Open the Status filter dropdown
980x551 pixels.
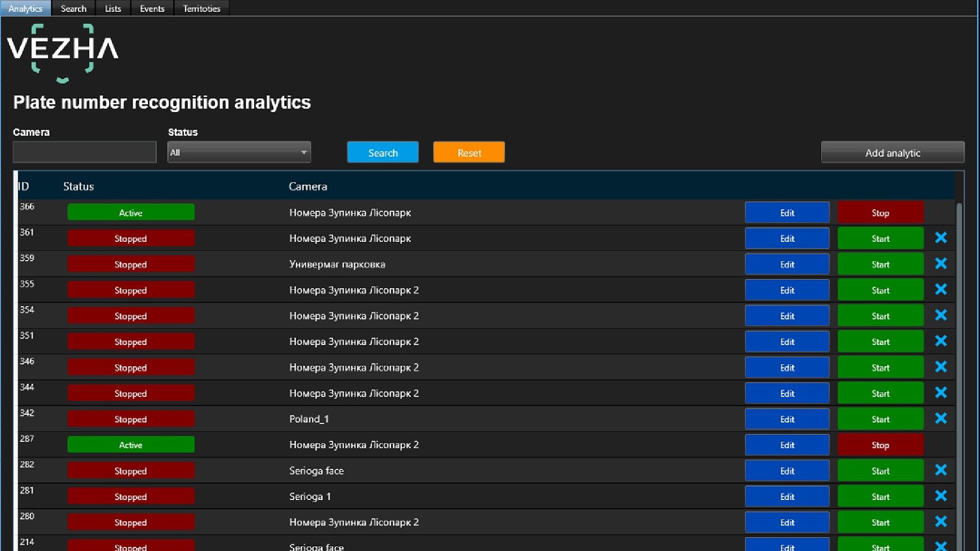239,152
